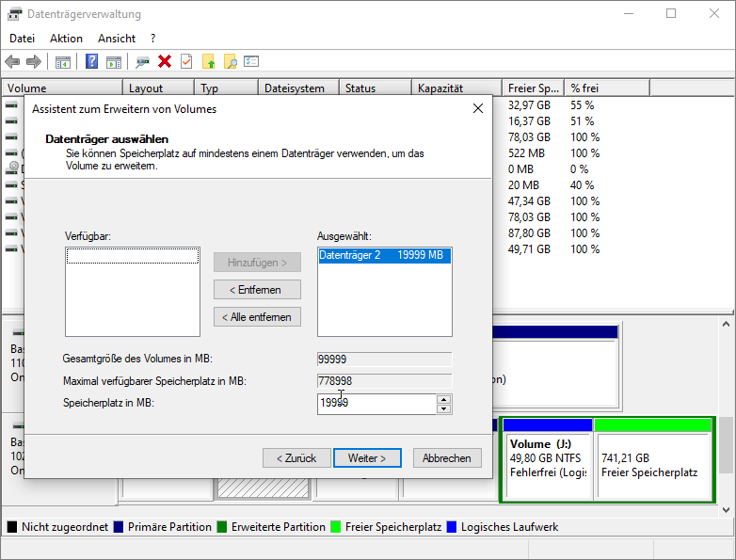The height and width of the screenshot is (560, 736).
Task: Click the properties checkmark page icon
Action: pyautogui.click(x=186, y=62)
